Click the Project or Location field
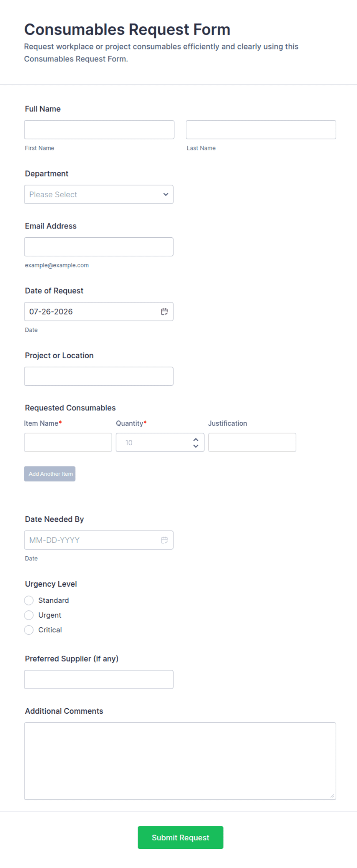 click(x=99, y=376)
